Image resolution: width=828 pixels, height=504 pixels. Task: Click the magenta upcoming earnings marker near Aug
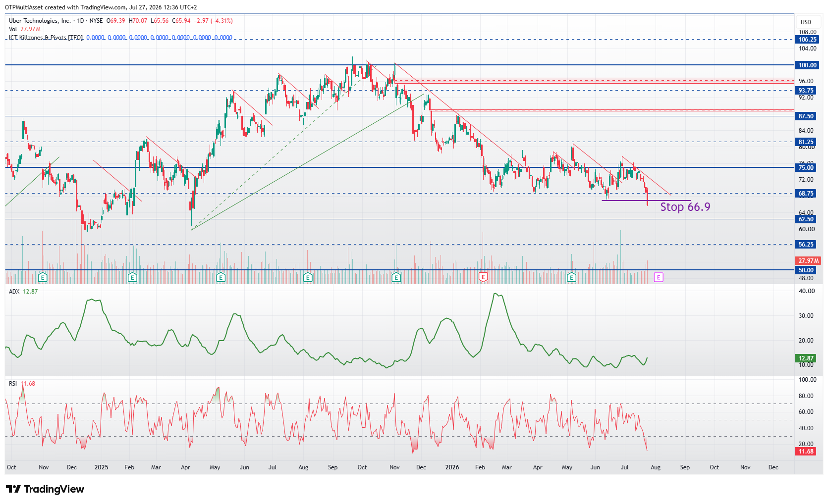point(658,277)
